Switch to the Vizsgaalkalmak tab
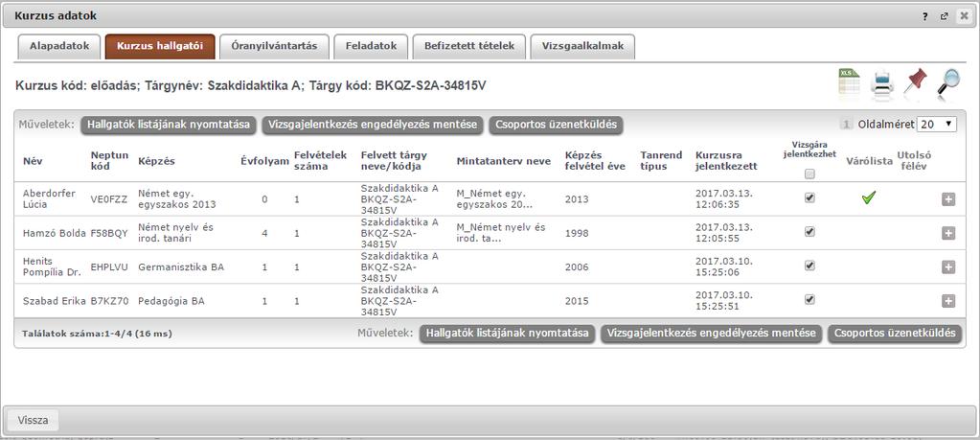This screenshot has width=980, height=440. (582, 46)
